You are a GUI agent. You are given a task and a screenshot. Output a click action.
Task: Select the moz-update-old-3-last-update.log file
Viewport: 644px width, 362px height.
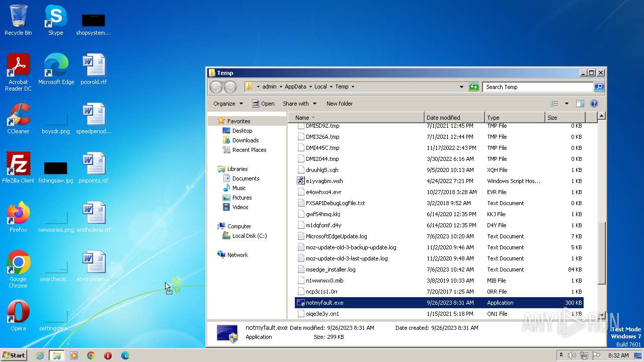point(439,258)
